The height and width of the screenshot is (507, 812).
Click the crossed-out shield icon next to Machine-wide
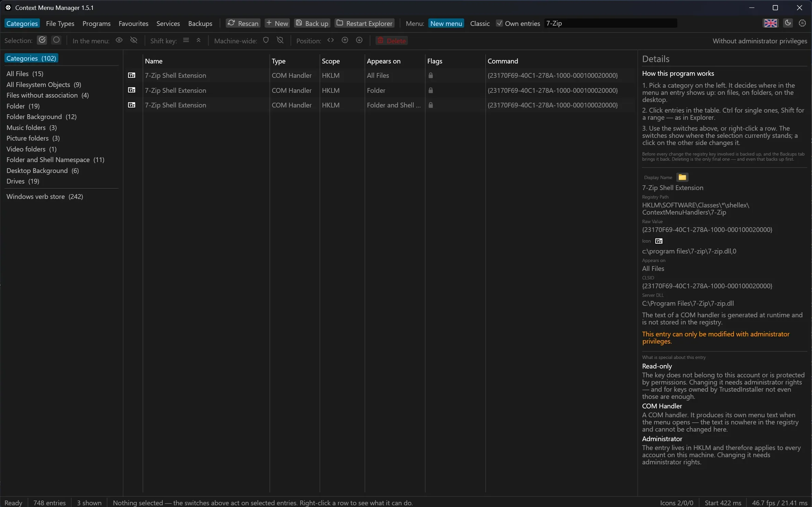[x=280, y=40]
